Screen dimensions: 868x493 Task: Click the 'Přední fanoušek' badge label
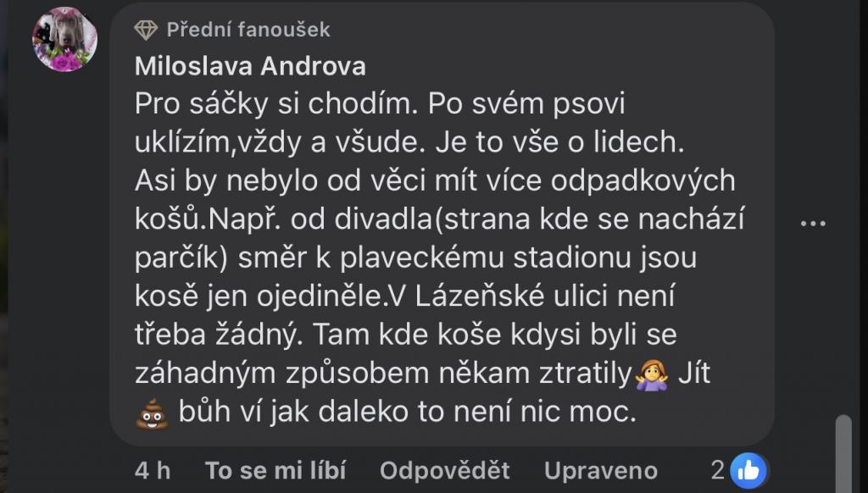tap(248, 30)
